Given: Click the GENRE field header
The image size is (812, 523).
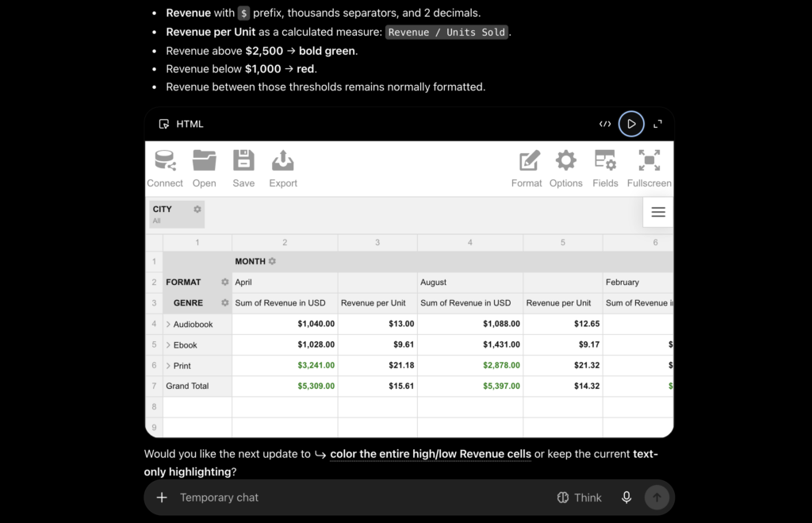Looking at the screenshot, I should 188,302.
